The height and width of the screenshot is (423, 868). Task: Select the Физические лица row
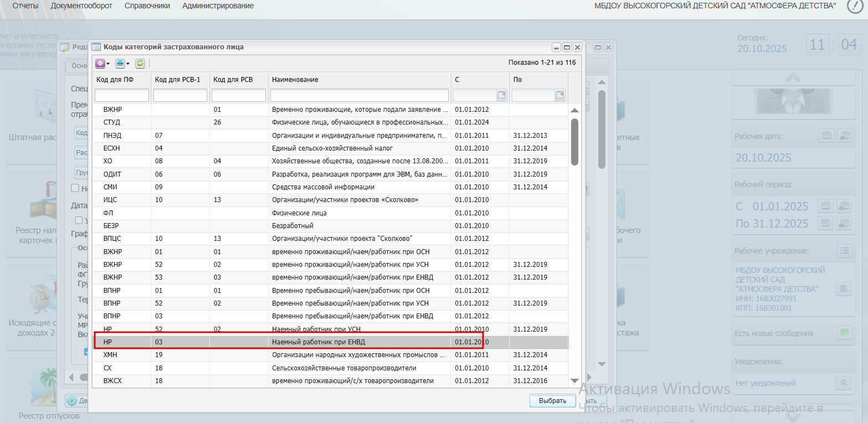(331, 213)
